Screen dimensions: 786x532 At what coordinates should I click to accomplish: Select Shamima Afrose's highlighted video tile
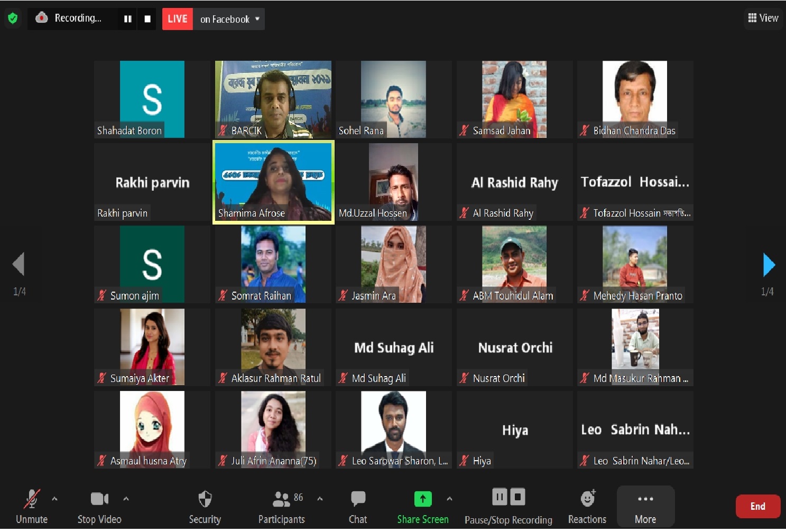click(x=273, y=182)
